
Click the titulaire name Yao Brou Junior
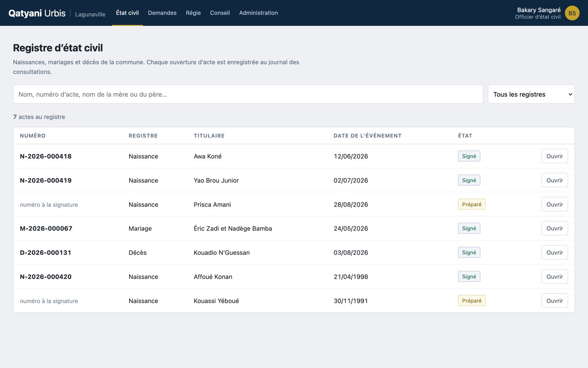coord(216,180)
